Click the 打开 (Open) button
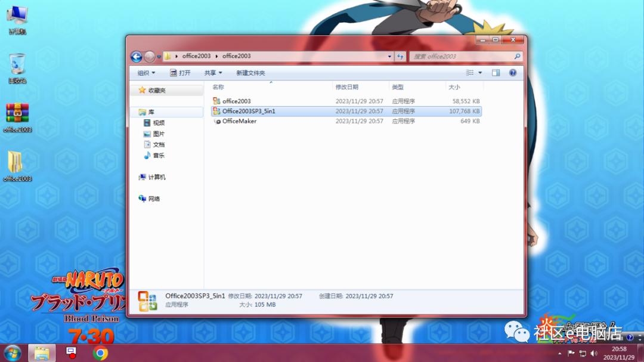644x362 pixels. click(181, 72)
